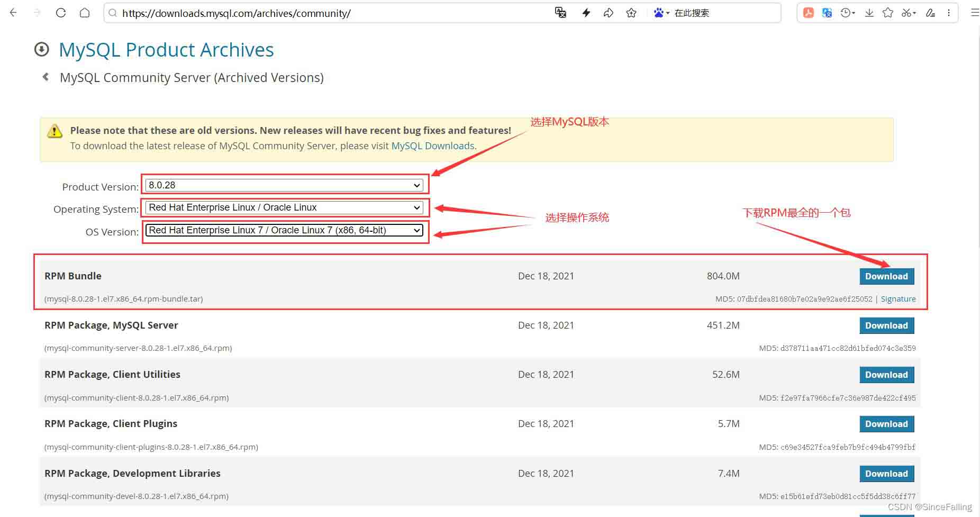Click mysql-community-server-8.0.28-1.el7.x86_64.rpm filename

[138, 348]
